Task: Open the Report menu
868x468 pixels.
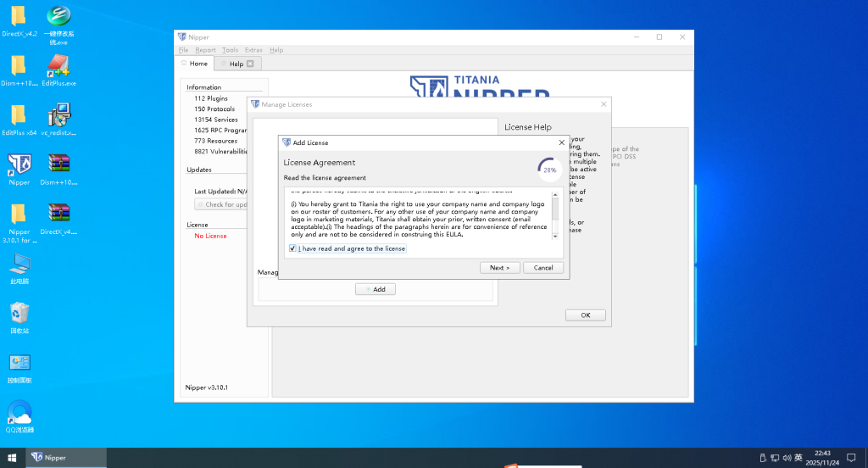Action: click(x=205, y=50)
